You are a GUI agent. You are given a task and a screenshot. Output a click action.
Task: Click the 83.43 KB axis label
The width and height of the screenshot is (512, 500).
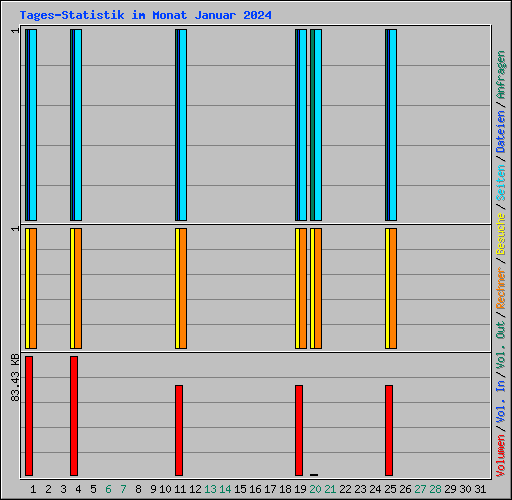coord(15,378)
